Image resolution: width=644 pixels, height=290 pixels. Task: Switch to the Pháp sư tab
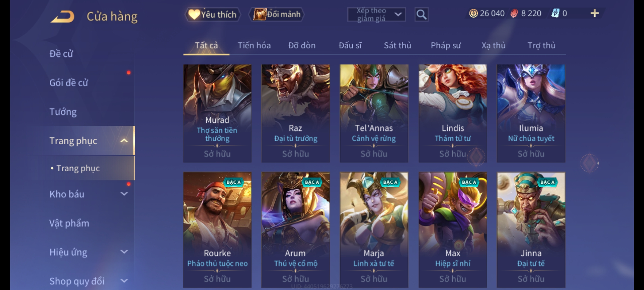point(445,45)
